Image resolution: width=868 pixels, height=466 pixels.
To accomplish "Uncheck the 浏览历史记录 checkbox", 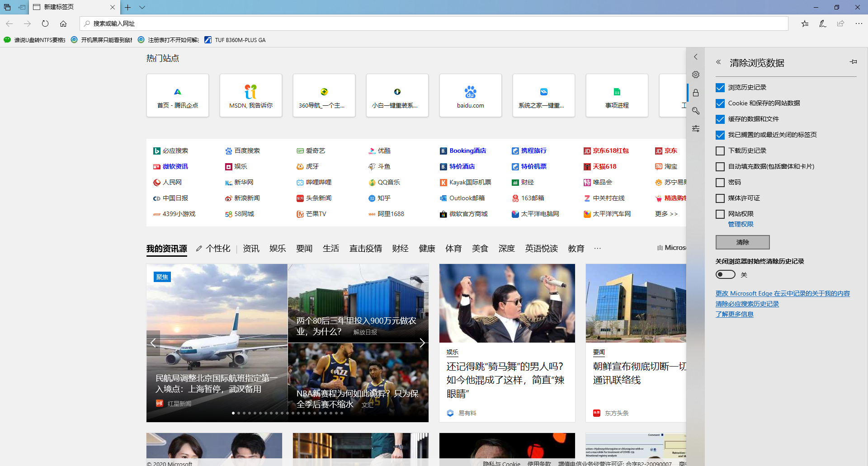I will click(x=720, y=88).
